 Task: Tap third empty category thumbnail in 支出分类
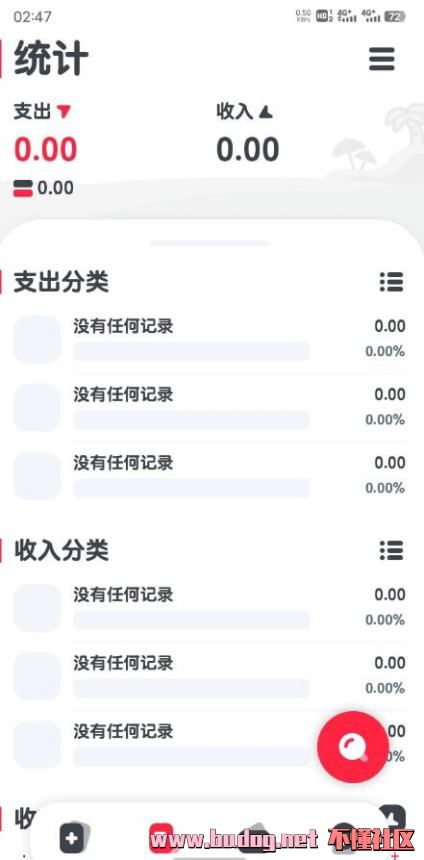37,476
